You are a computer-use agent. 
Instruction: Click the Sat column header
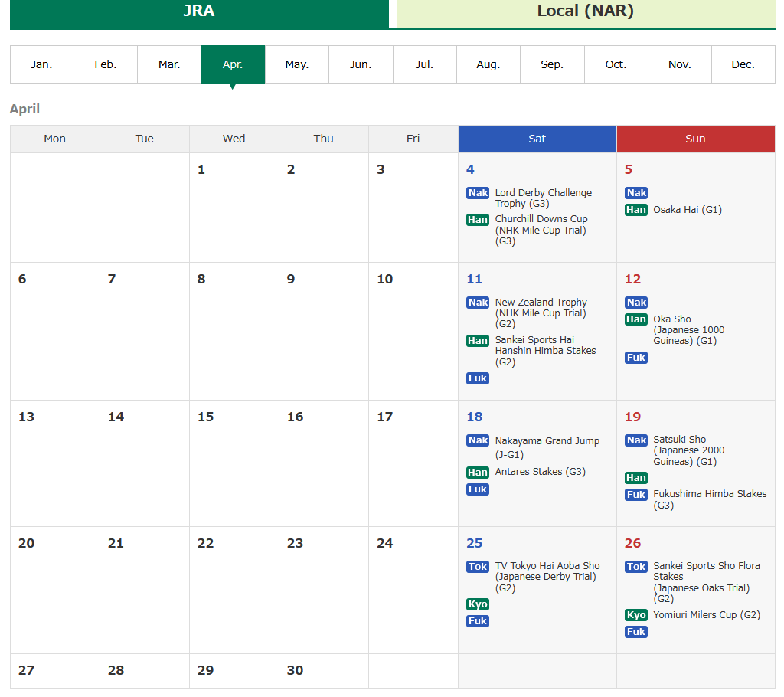(x=537, y=139)
